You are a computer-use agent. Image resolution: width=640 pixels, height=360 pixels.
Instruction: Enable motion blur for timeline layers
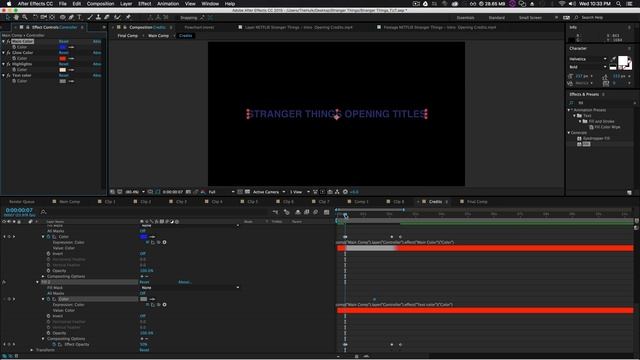click(316, 212)
